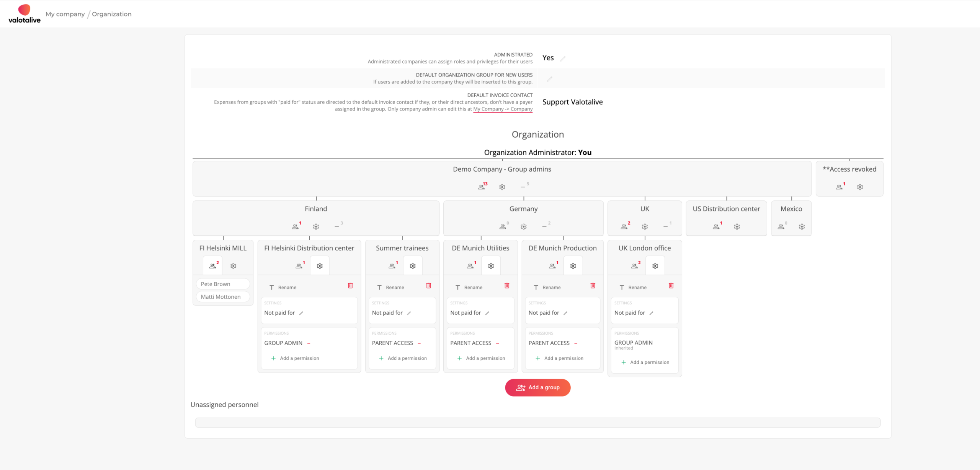Remove GROUP ADMIN permission from FI Helsinki Distribution center
The image size is (980, 470).
pos(309,343)
